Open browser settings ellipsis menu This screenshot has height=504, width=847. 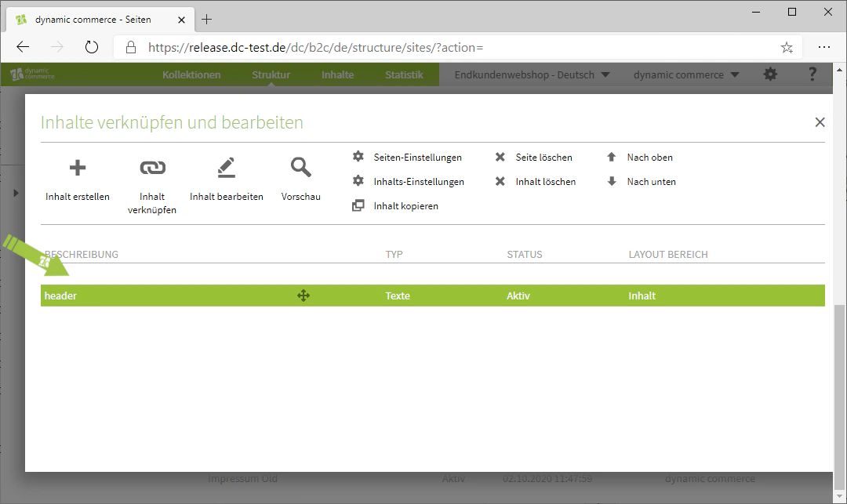point(824,48)
